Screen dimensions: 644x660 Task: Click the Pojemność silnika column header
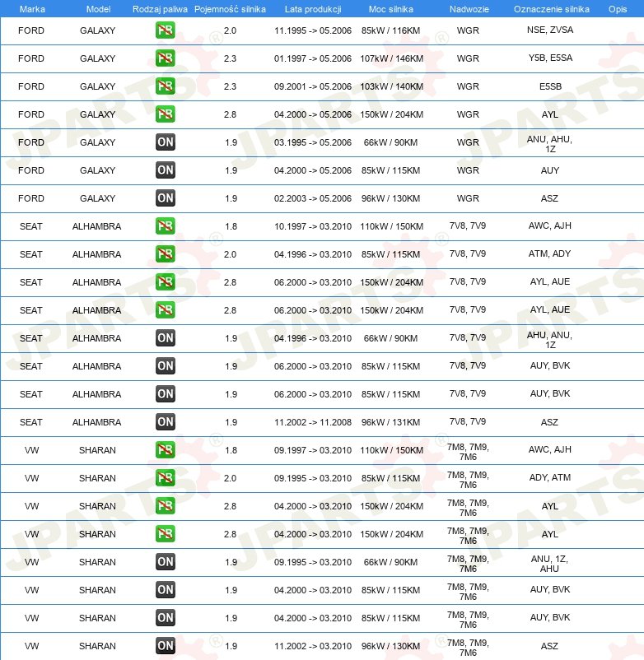(230, 9)
